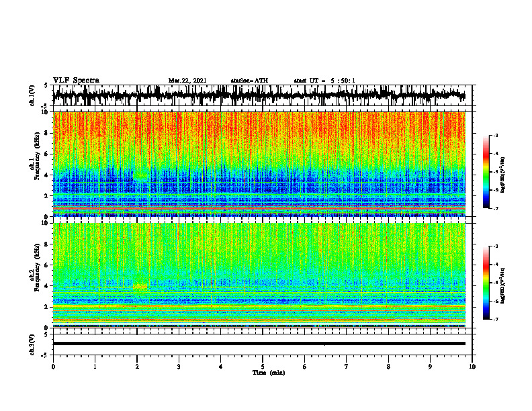Image resolution: width=532 pixels, height=411 pixels.
Task: Click the "-7" label on ch.1 colorbar
Action: pyautogui.click(x=496, y=208)
